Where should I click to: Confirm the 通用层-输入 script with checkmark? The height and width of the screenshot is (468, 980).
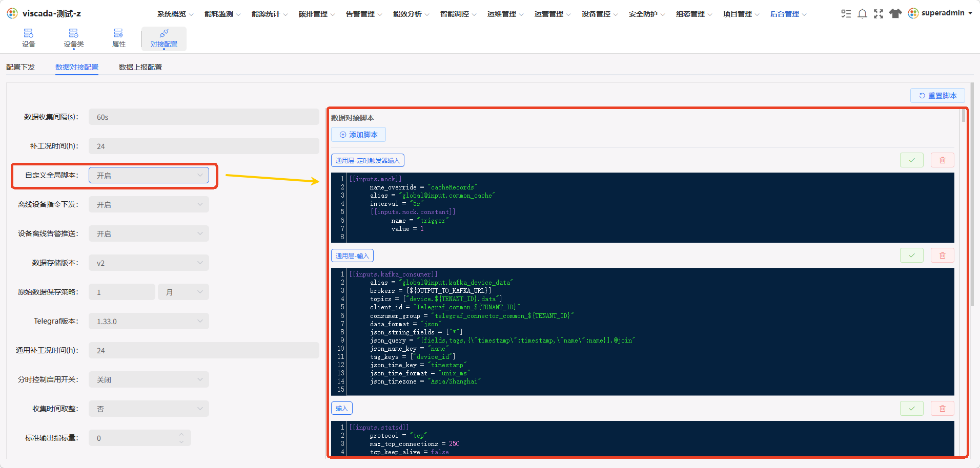point(911,255)
